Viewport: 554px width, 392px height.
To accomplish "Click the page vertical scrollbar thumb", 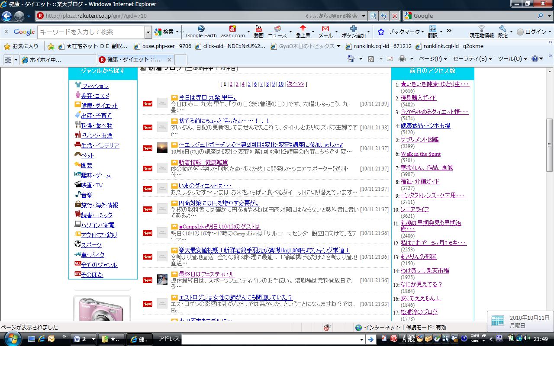I will pos(550,145).
